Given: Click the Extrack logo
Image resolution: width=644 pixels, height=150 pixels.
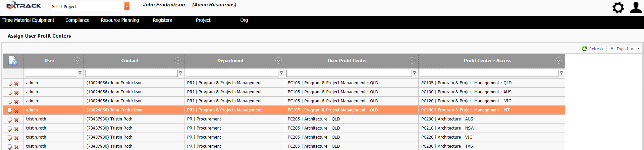Looking at the screenshot, I should [23, 6].
